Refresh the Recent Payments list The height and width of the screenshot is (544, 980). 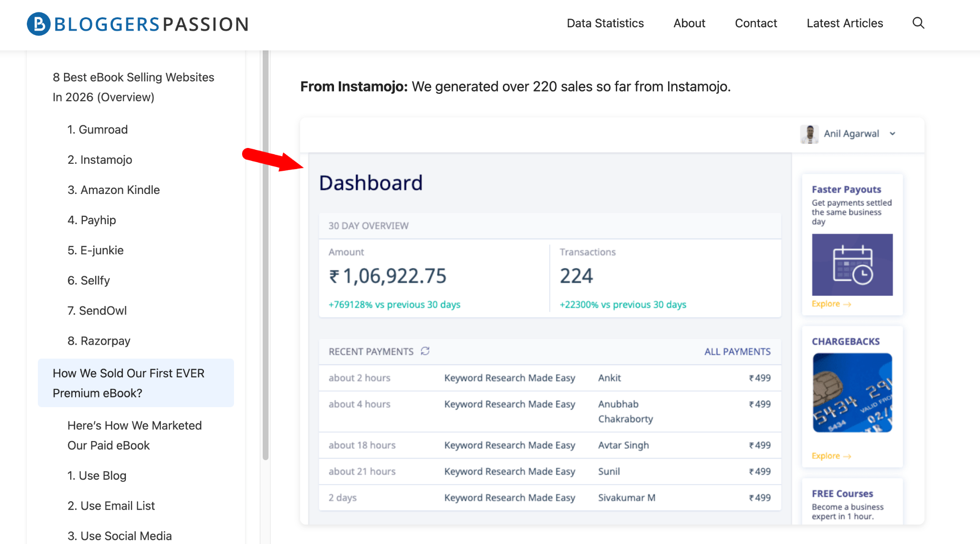pyautogui.click(x=425, y=351)
